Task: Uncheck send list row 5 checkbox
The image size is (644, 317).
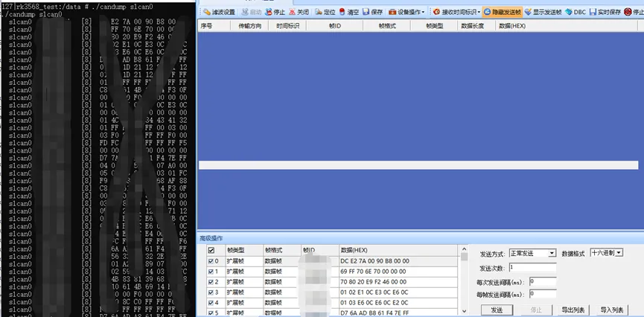Action: [x=211, y=313]
